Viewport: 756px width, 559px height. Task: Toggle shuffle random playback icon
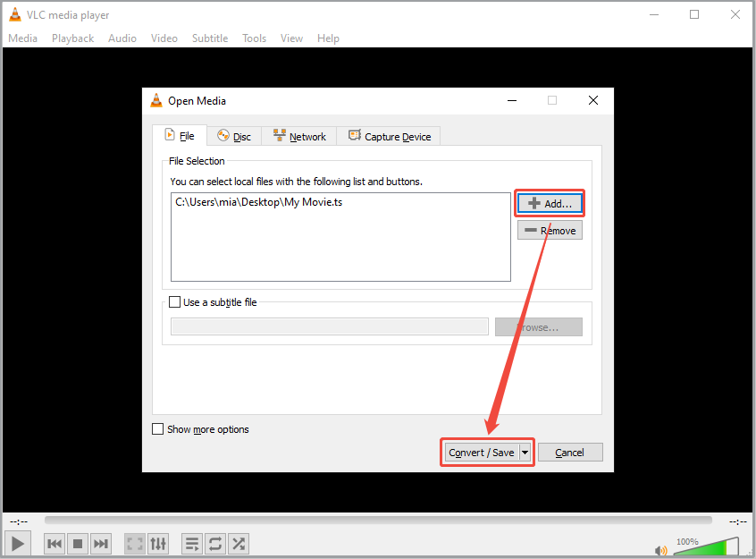click(x=239, y=544)
